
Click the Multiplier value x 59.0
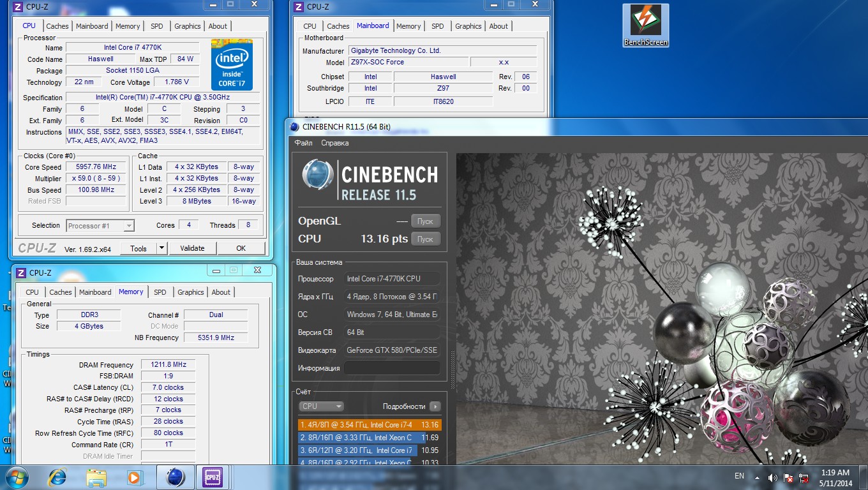pyautogui.click(x=95, y=179)
